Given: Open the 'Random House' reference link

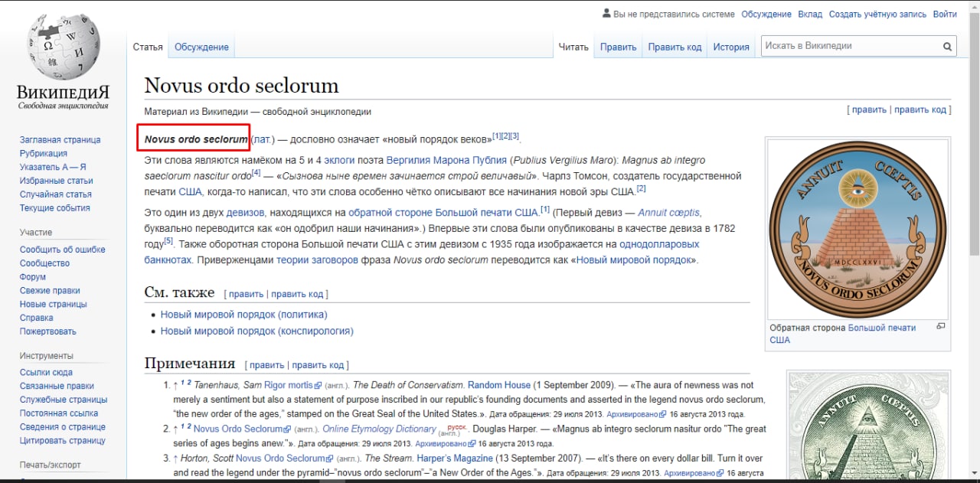Looking at the screenshot, I should pyautogui.click(x=499, y=385).
